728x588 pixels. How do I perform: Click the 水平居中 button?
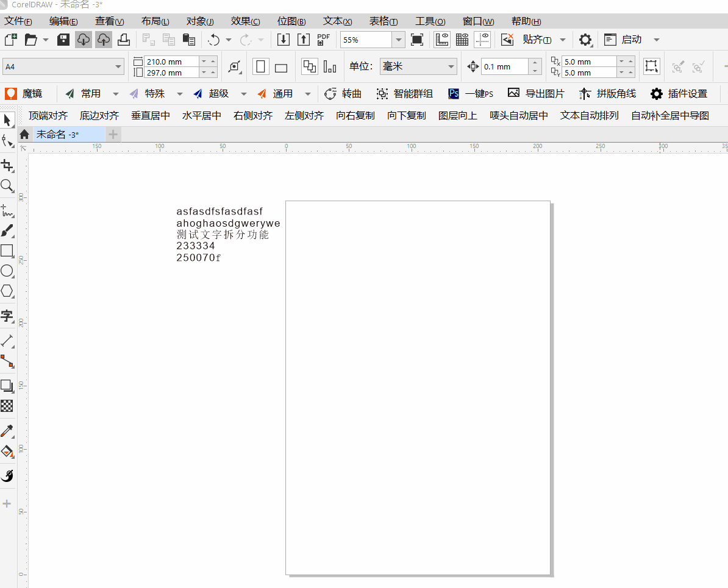pyautogui.click(x=201, y=116)
